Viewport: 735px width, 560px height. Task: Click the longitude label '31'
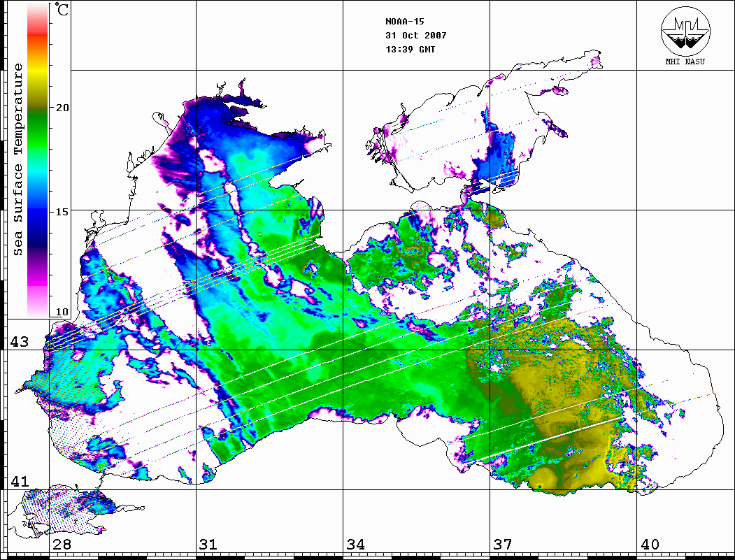[x=208, y=545]
